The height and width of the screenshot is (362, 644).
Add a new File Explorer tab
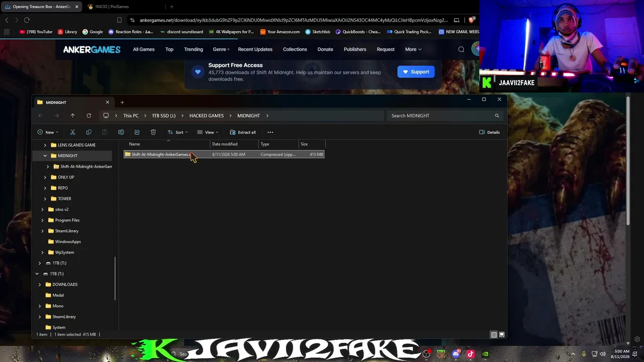click(x=122, y=103)
